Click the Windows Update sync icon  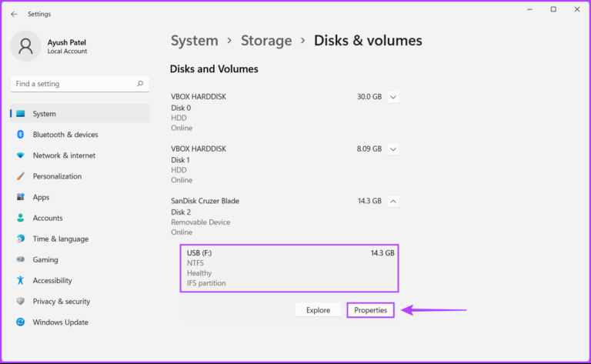[20, 322]
